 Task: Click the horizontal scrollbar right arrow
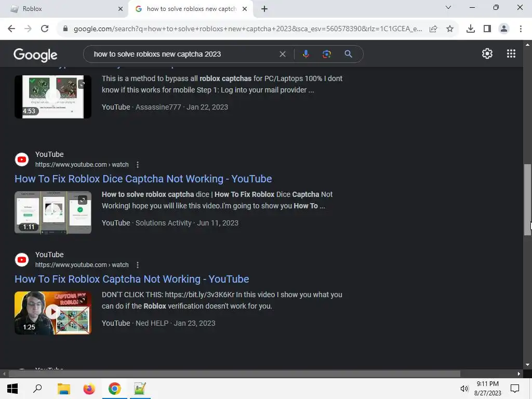click(519, 374)
